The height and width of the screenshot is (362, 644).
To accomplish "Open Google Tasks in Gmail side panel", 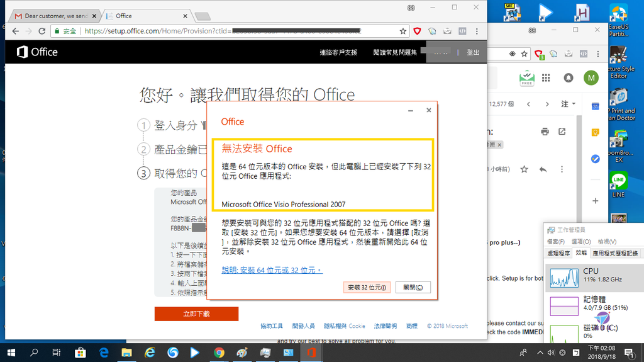I will pyautogui.click(x=595, y=159).
